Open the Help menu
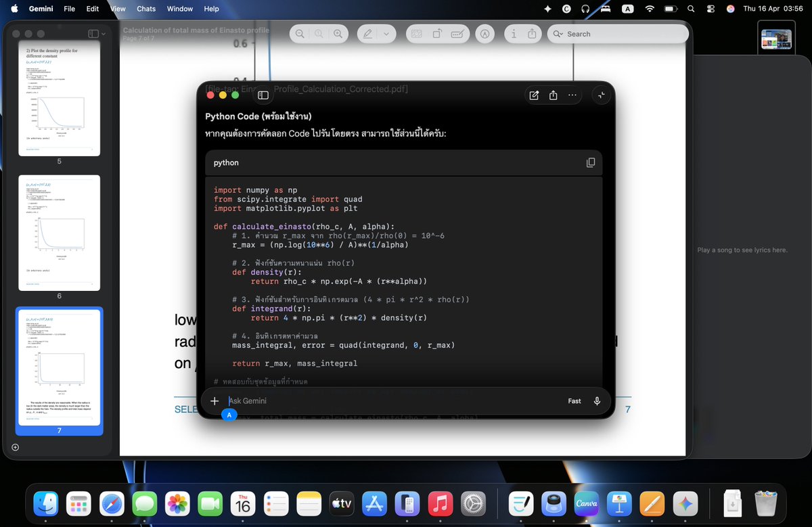The image size is (812, 527). click(x=211, y=9)
